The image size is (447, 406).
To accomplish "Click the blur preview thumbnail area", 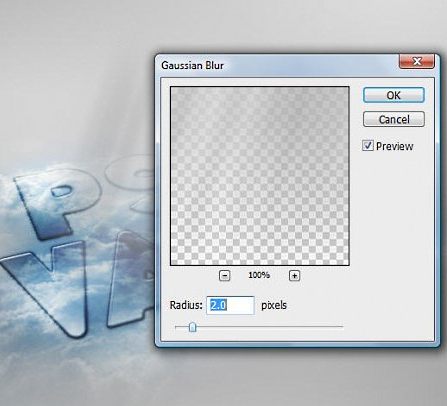I will (260, 176).
